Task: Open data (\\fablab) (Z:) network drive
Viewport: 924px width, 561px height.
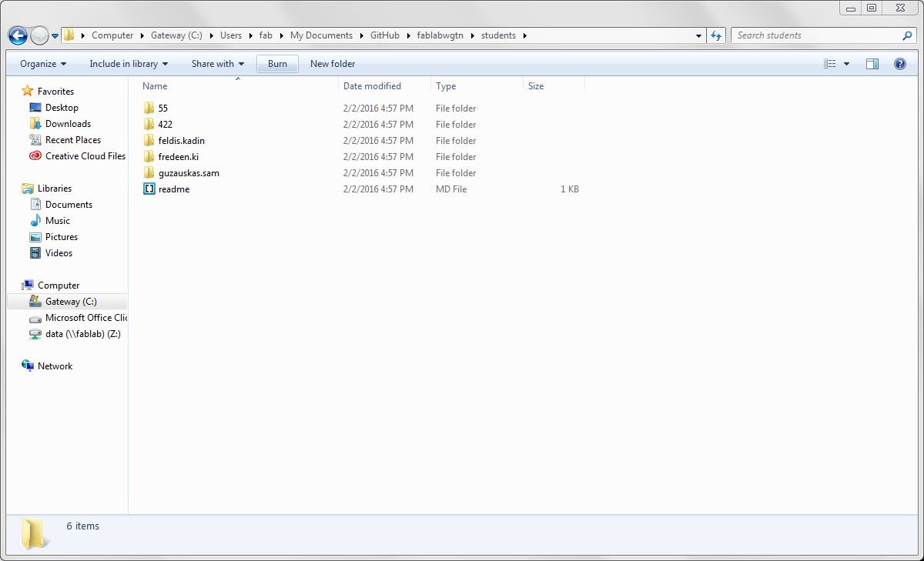Action: 83,334
